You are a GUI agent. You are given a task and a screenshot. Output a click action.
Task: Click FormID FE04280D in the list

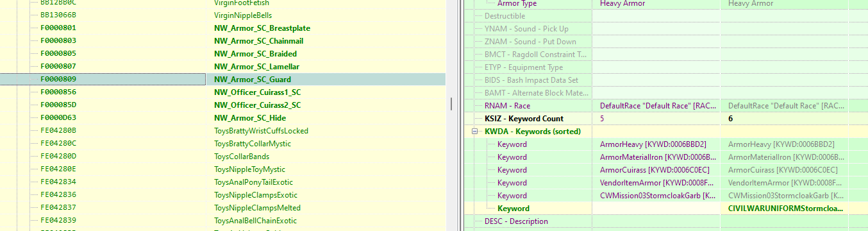58,157
